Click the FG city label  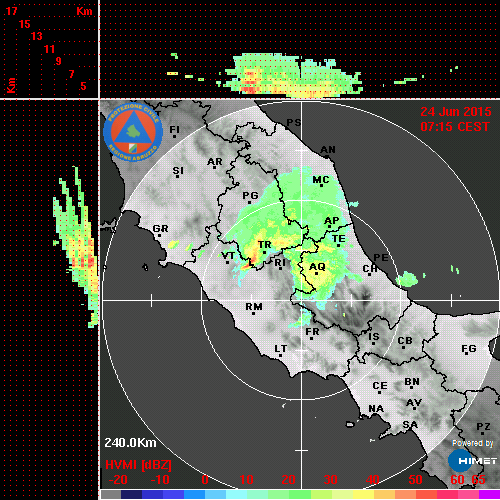pyautogui.click(x=469, y=349)
